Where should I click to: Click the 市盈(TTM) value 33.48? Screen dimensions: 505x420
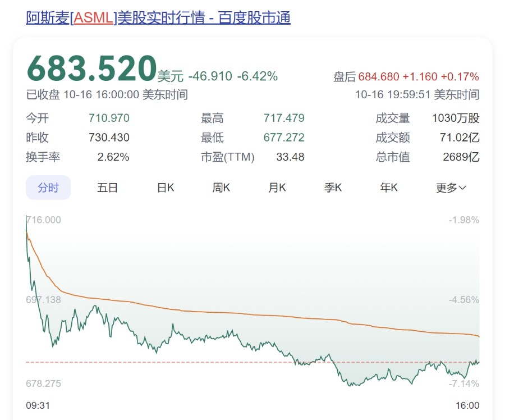point(290,157)
